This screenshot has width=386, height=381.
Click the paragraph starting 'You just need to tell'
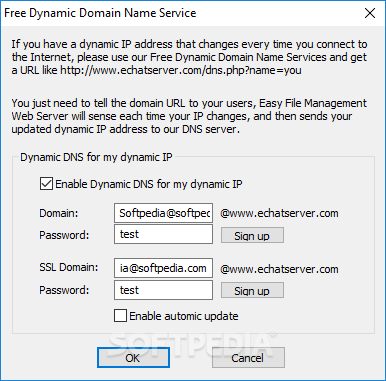[x=189, y=116]
